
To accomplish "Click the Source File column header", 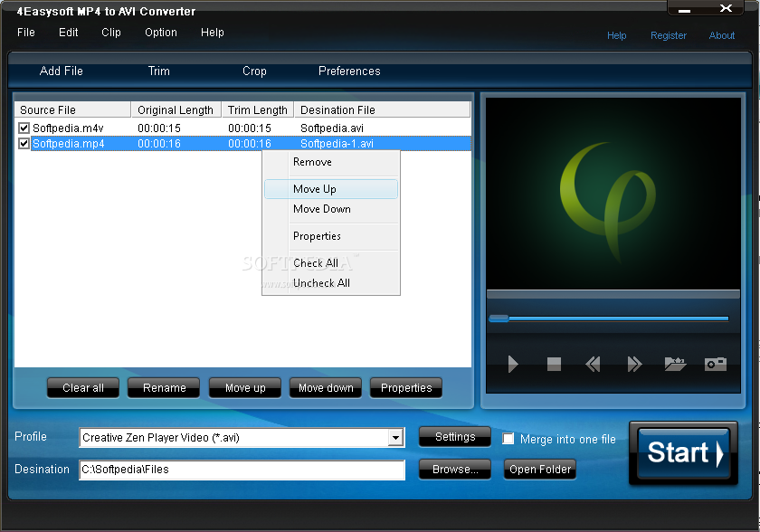I will [72, 110].
